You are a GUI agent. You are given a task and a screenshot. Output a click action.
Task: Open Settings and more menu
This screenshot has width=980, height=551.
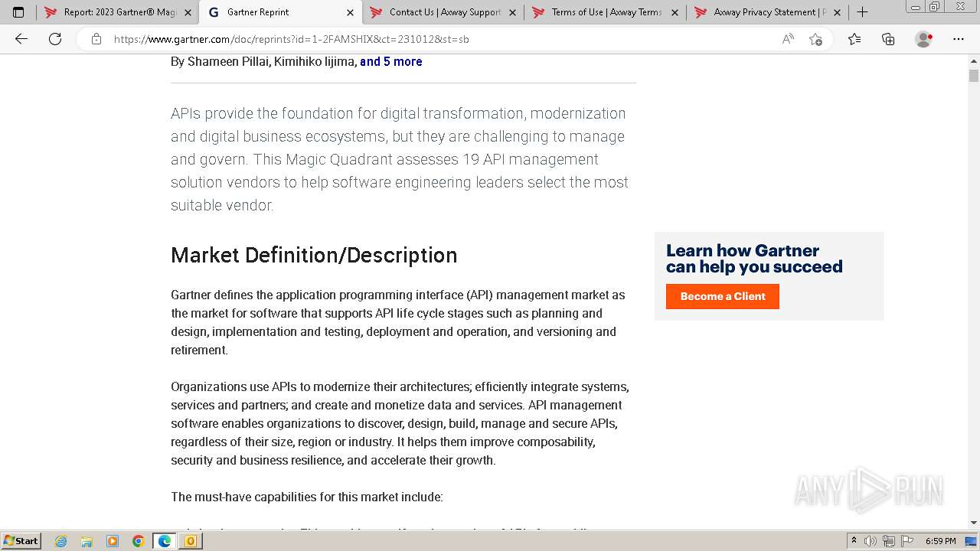click(x=959, y=39)
